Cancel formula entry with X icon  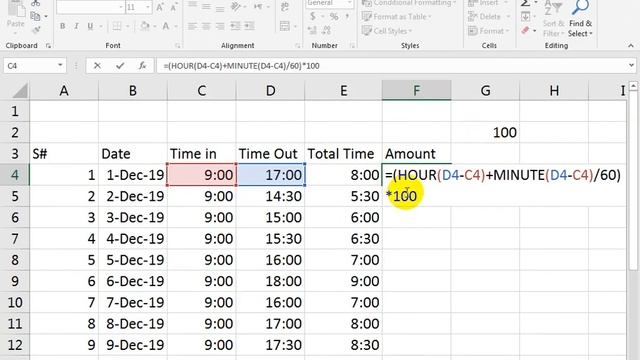[x=97, y=65]
